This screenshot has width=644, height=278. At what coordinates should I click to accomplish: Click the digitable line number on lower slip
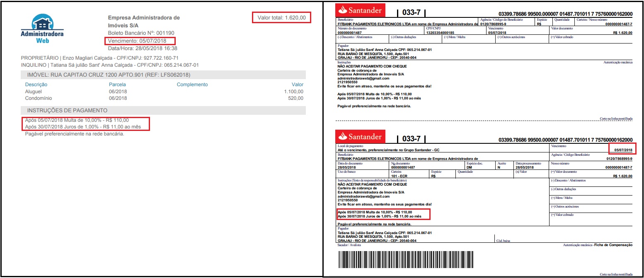[x=565, y=139]
